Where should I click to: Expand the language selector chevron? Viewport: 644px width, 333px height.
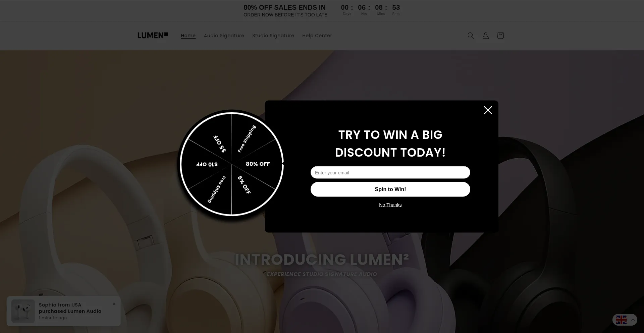point(633,320)
